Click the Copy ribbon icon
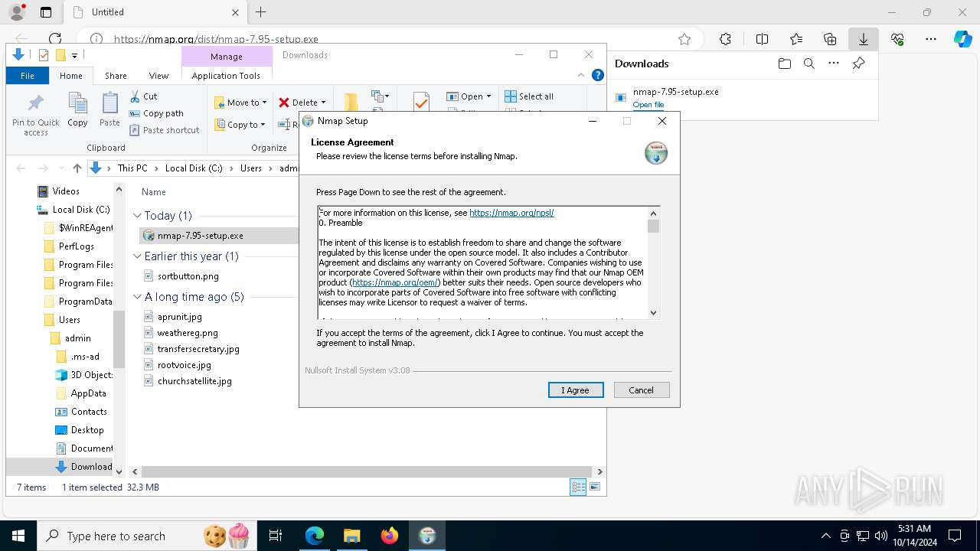This screenshot has height=551, width=980. tap(77, 109)
